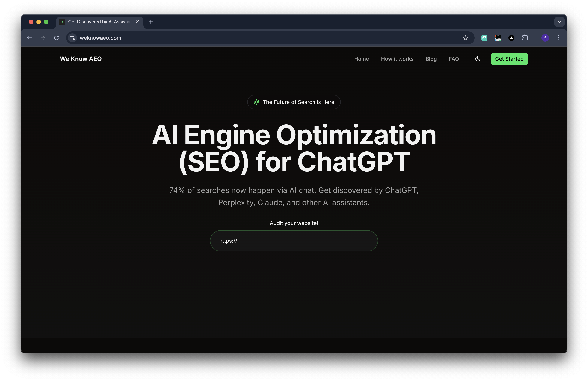Click the browser forward arrow
The width and height of the screenshot is (588, 381).
click(x=43, y=38)
